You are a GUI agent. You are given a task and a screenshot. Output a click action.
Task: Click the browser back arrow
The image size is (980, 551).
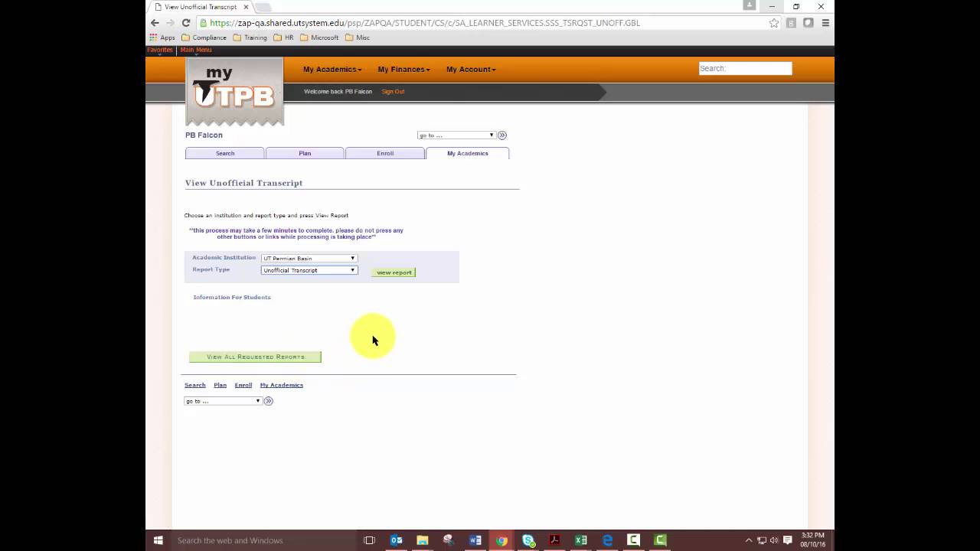tap(155, 23)
